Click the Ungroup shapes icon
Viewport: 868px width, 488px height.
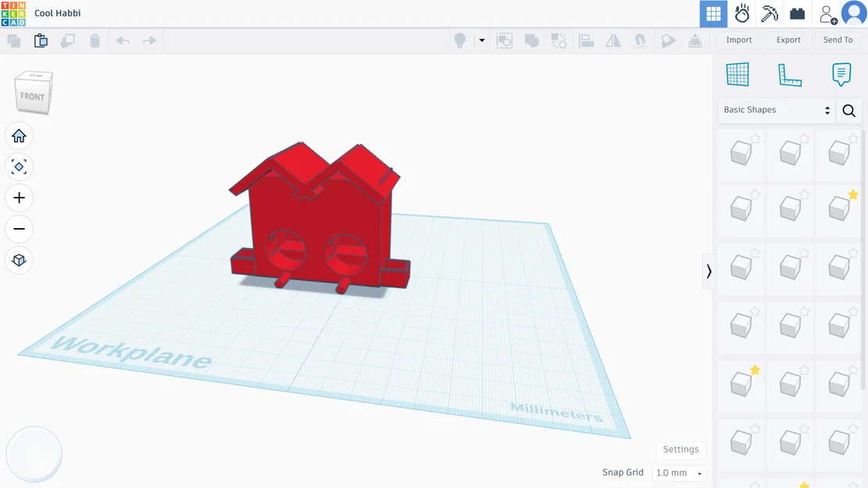point(559,41)
